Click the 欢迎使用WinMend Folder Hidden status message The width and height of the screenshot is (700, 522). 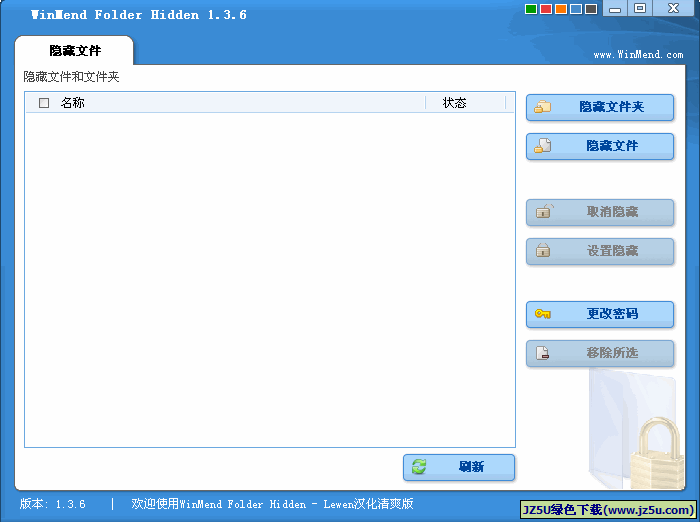coord(272,504)
